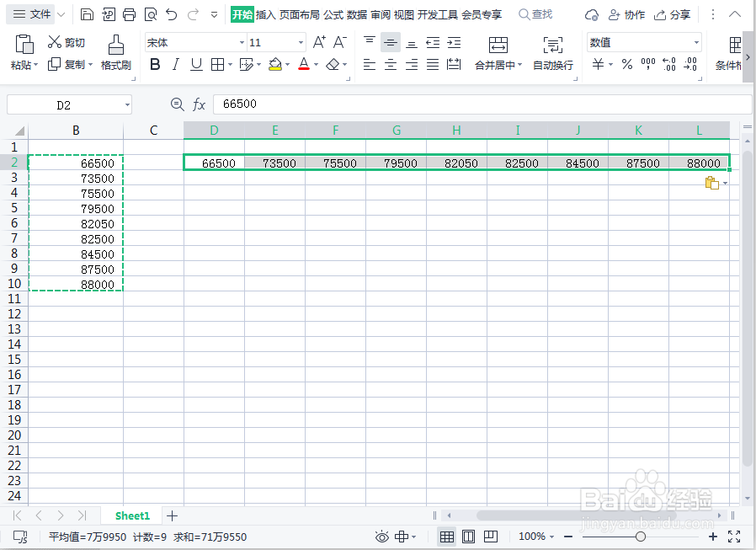The width and height of the screenshot is (756, 550).
Task: Select the Sheet1 tab
Action: coord(133,515)
